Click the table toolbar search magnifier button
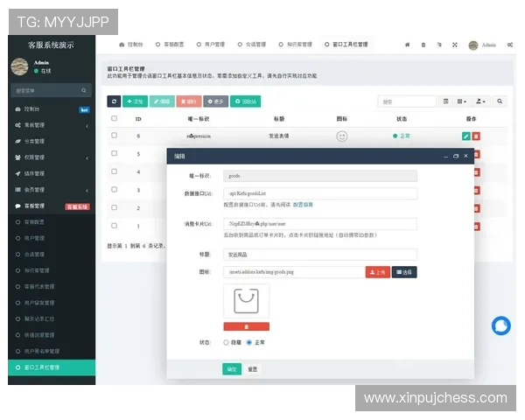The height and width of the screenshot is (420, 525). point(500,101)
